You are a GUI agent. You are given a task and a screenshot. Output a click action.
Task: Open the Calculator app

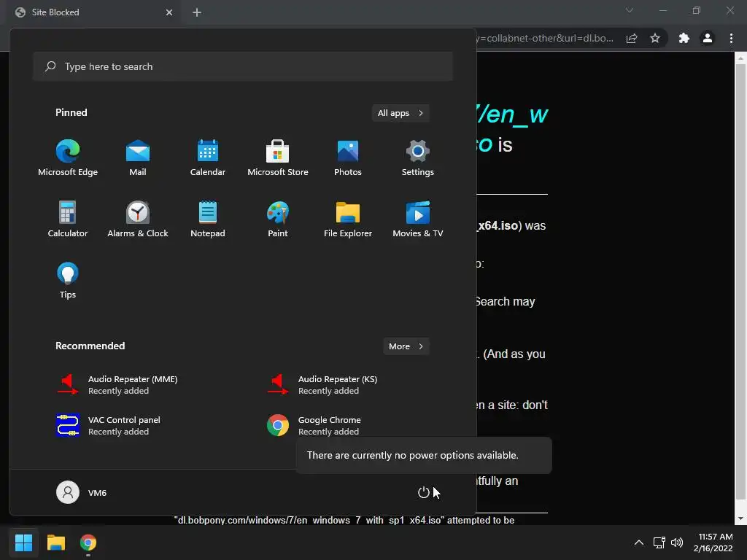click(68, 219)
